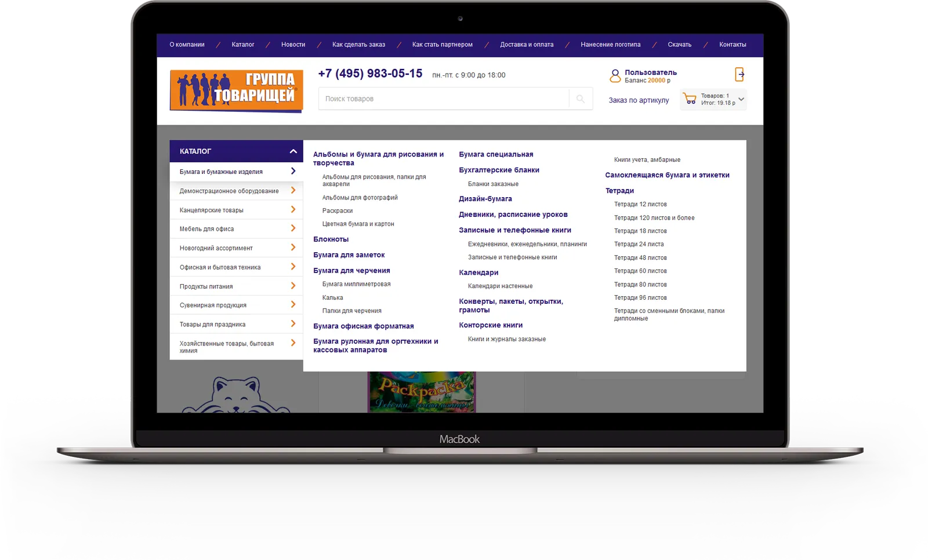Screen dimensions: 928x560
Task: Open the Блокноты subcategory link
Action: click(331, 239)
